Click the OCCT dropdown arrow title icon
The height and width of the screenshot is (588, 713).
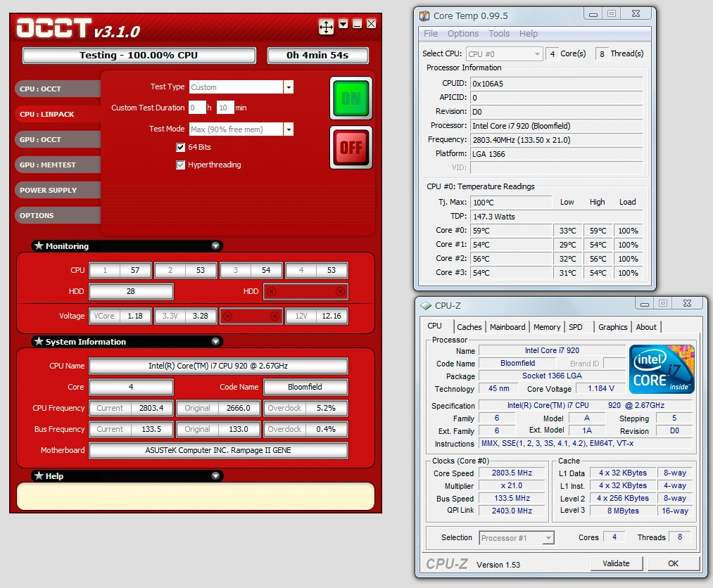[343, 24]
